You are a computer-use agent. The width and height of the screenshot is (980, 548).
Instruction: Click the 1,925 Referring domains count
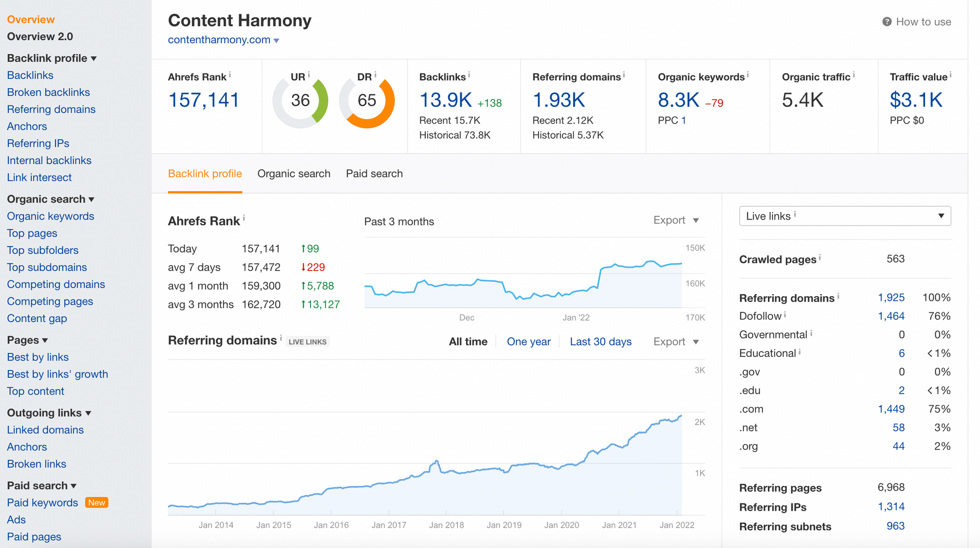[x=891, y=298]
